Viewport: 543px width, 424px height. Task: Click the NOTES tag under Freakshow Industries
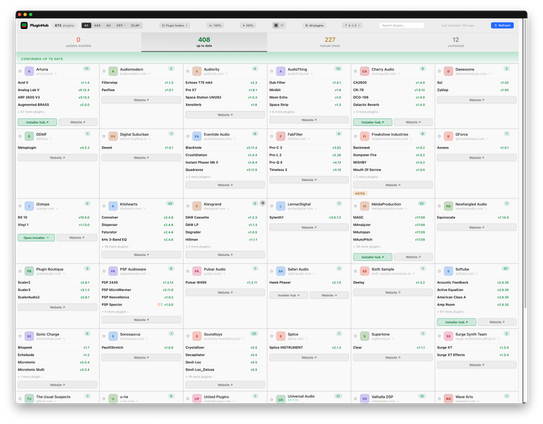[x=360, y=194]
